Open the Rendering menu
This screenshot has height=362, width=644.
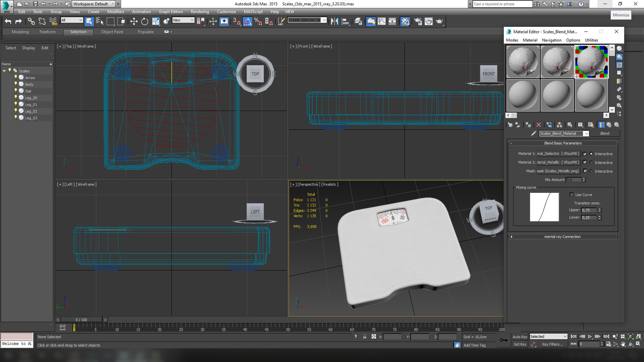point(200,12)
